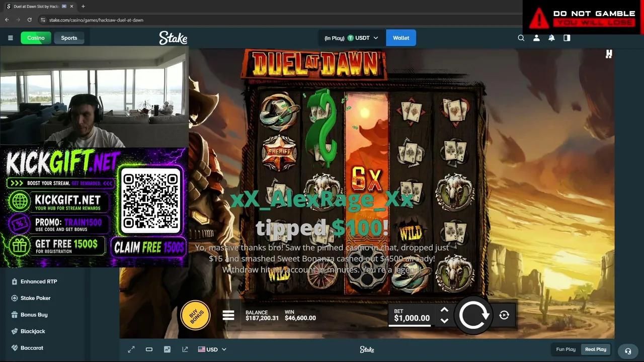Select Real Play mode
This screenshot has width=644, height=362.
596,349
